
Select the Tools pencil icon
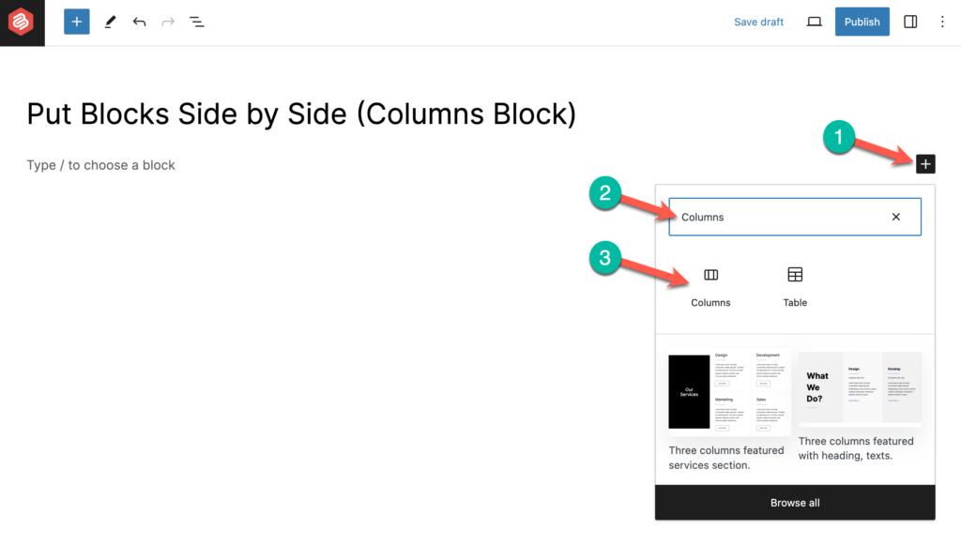tap(110, 21)
